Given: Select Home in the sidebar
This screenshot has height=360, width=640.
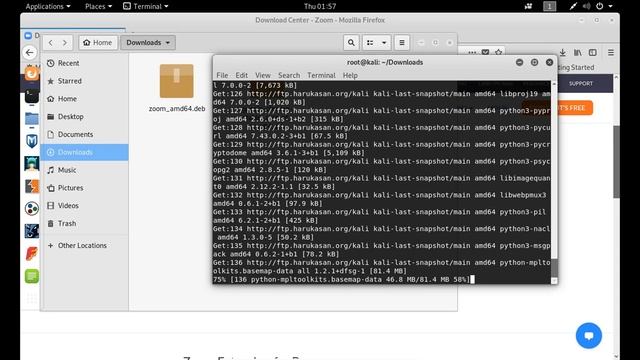Looking at the screenshot, I should (84, 99).
